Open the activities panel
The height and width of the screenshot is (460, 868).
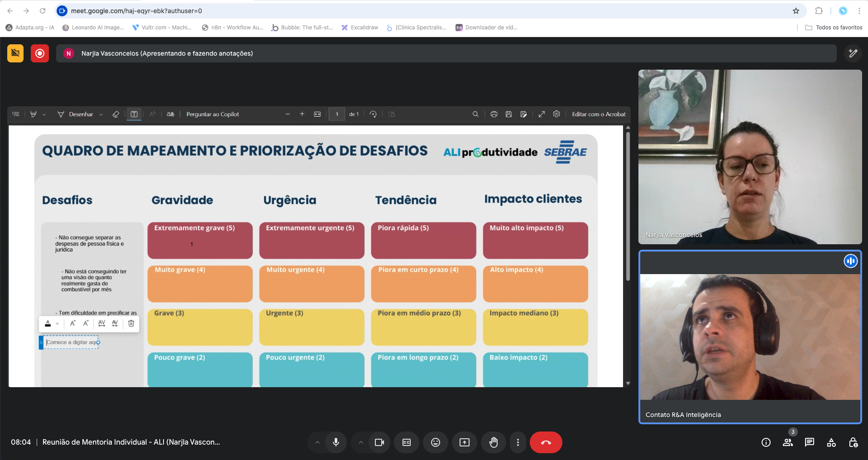831,442
